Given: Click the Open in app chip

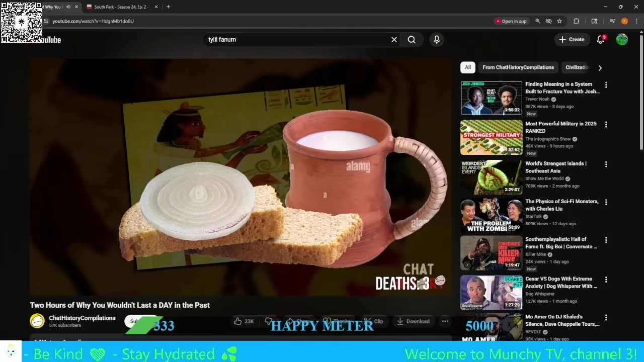Looking at the screenshot, I should coord(511,21).
